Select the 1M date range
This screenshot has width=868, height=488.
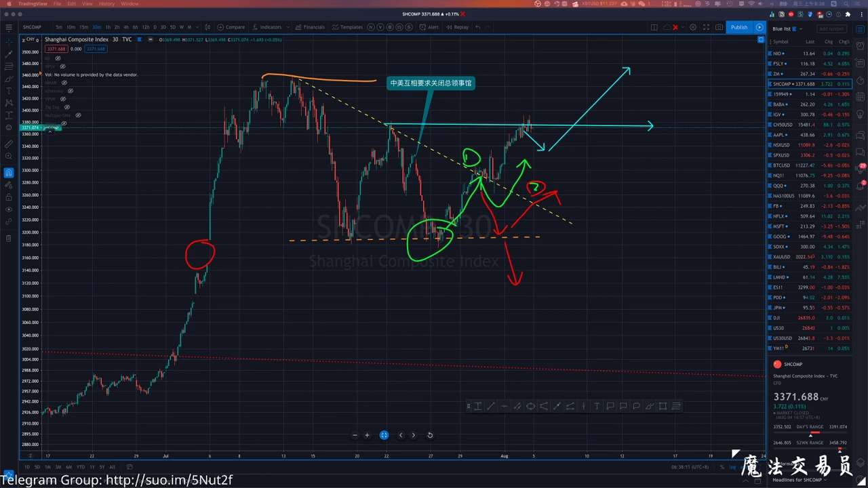[47, 467]
